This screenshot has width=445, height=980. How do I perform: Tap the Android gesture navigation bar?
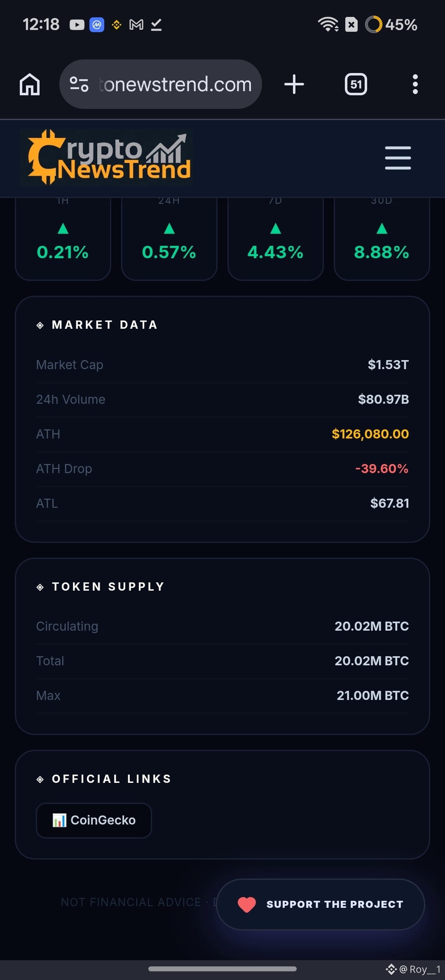coord(222,969)
